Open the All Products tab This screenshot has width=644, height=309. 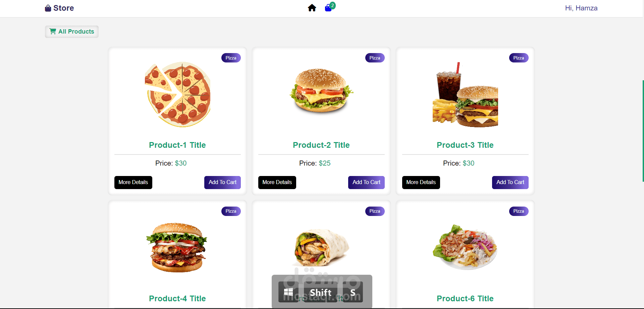[72, 32]
